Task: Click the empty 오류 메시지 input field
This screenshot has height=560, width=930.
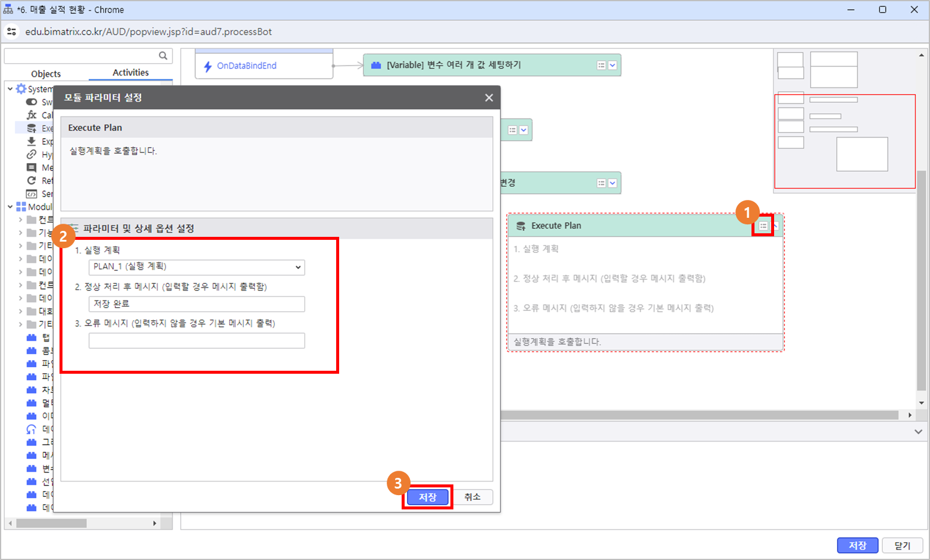Action: click(x=196, y=340)
